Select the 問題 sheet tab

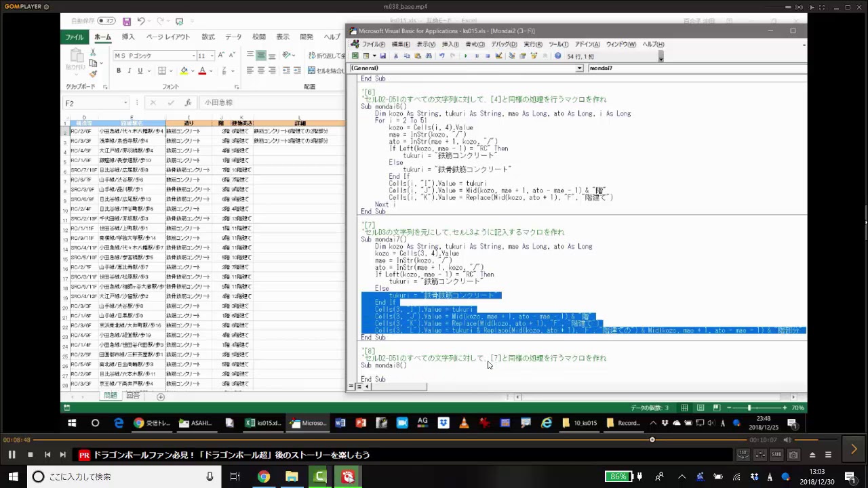pyautogui.click(x=111, y=396)
